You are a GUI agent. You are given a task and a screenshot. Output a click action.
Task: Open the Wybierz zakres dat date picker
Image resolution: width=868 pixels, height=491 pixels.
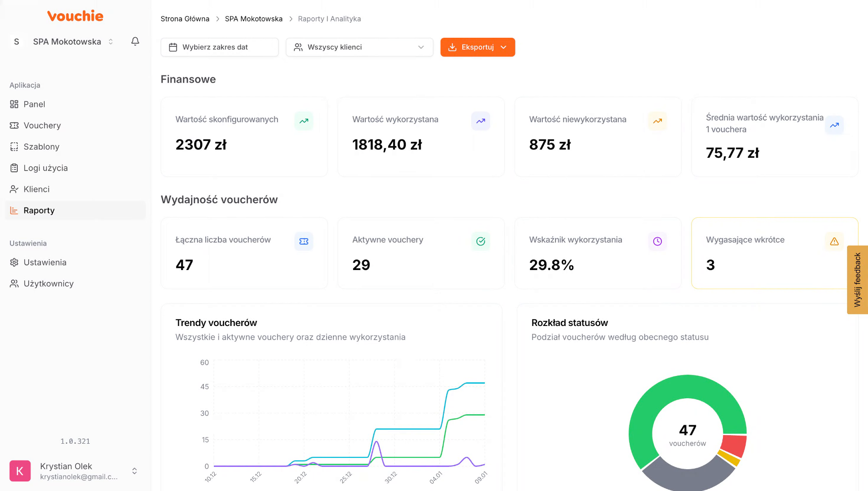(219, 47)
